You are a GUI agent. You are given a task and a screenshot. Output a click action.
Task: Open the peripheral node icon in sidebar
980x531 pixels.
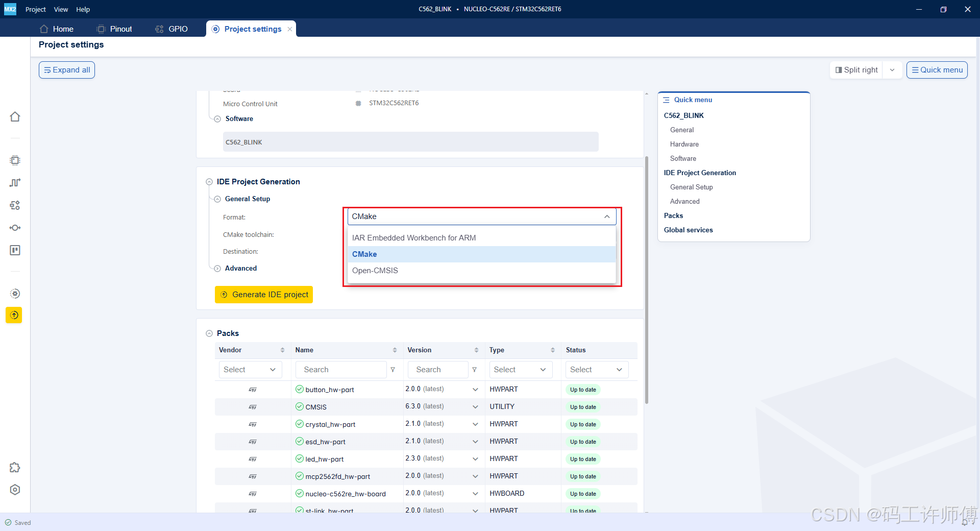point(15,228)
